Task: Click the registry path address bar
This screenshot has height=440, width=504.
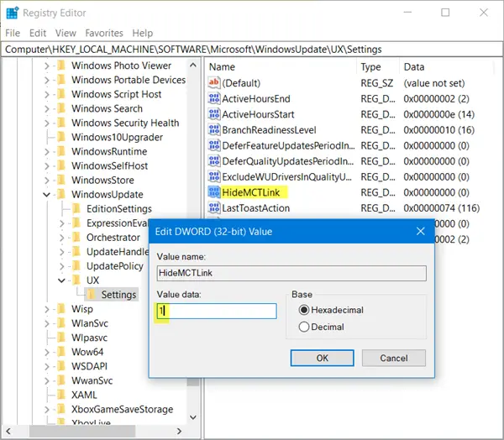Action: pos(252,50)
